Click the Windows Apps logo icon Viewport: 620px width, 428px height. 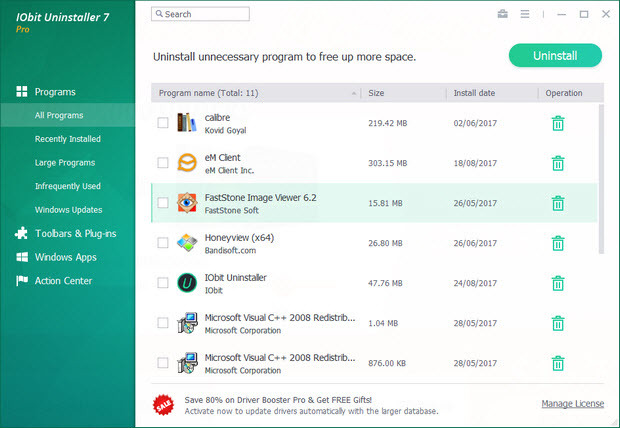tap(22, 257)
